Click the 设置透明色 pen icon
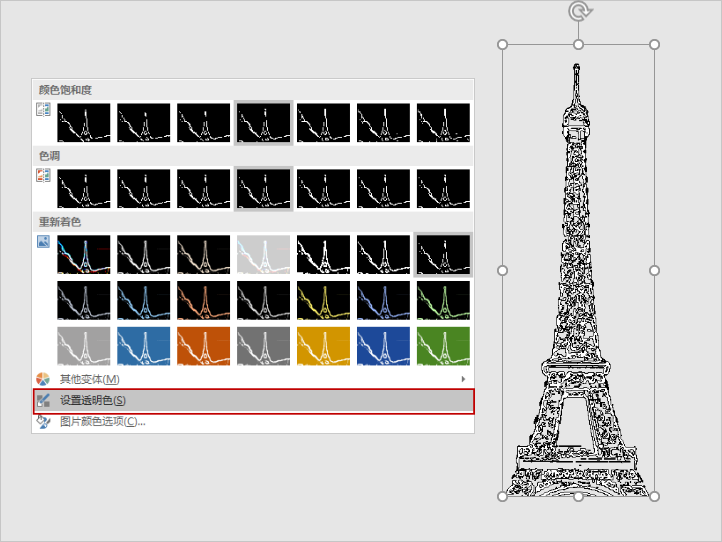 tap(43, 401)
